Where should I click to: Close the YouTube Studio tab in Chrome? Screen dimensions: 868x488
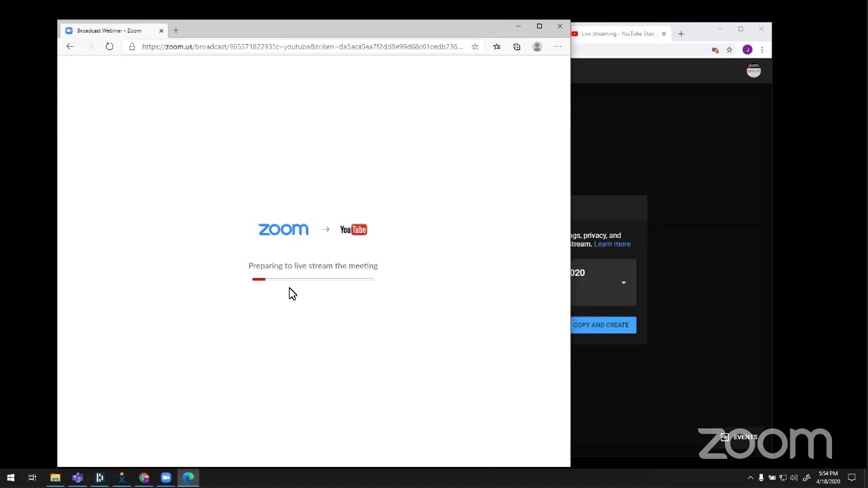click(x=664, y=34)
